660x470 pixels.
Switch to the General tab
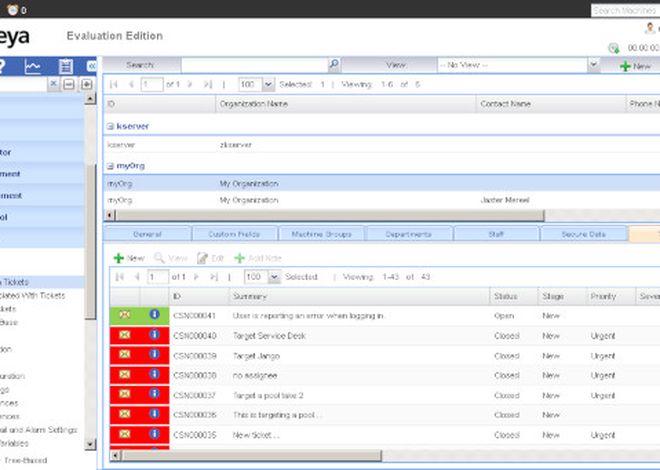[x=147, y=234]
